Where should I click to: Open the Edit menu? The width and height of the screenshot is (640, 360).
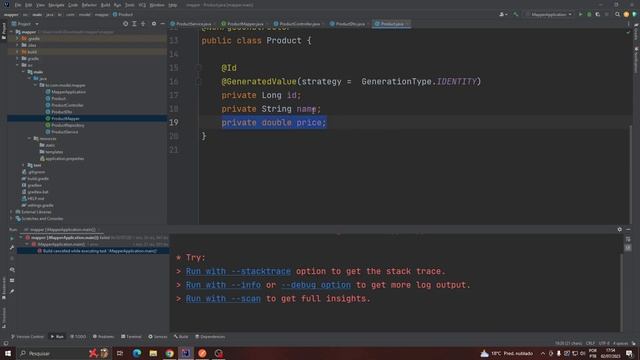coord(29,5)
